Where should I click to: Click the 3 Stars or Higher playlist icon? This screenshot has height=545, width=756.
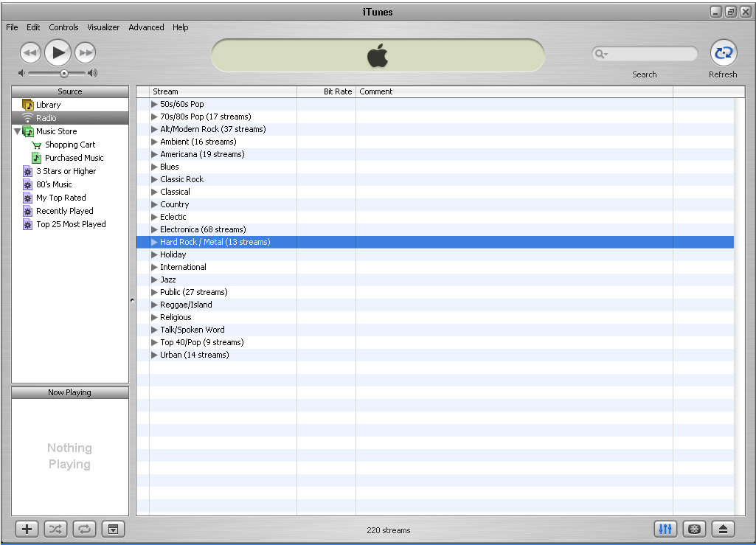tap(27, 171)
